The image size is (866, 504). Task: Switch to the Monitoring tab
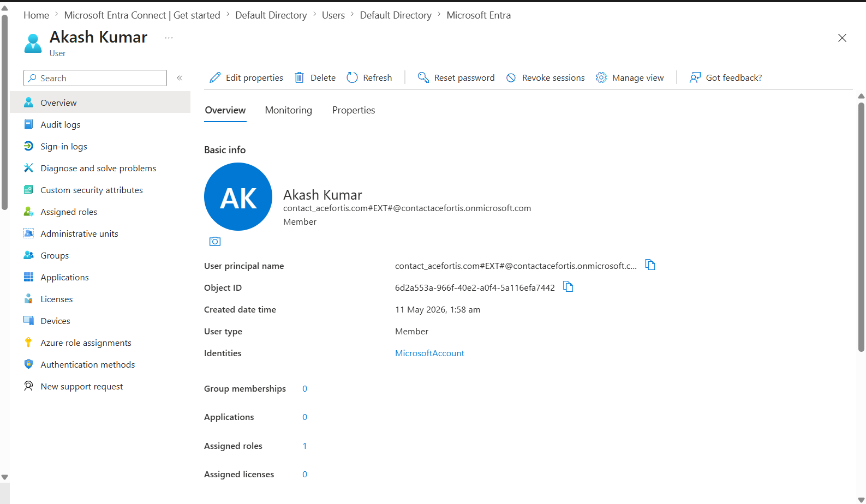point(289,110)
